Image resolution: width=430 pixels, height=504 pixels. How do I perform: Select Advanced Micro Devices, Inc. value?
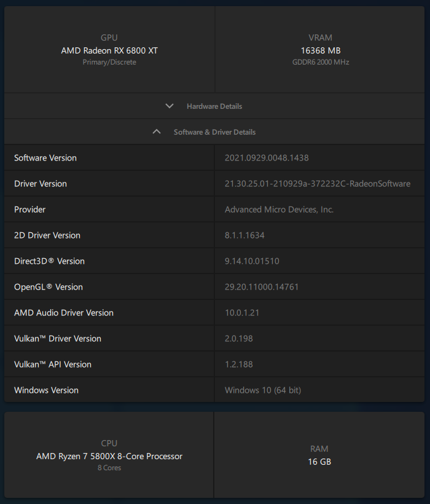tap(279, 210)
